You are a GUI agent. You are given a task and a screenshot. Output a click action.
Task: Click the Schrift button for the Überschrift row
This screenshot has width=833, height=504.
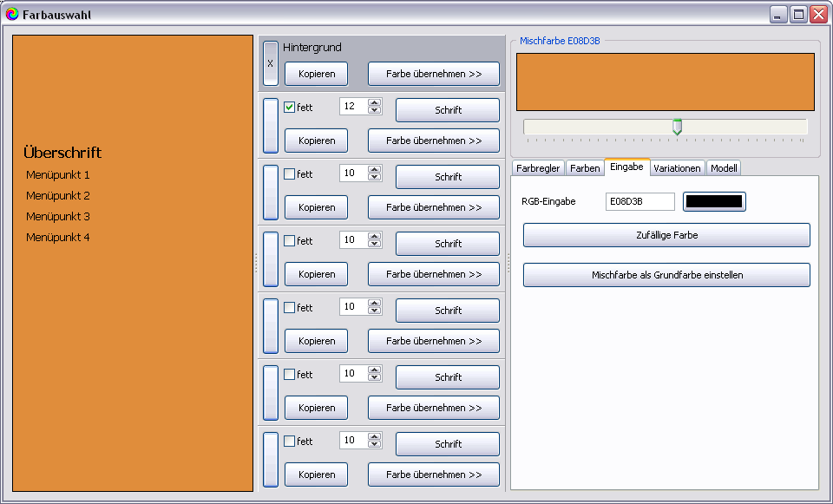(x=448, y=110)
